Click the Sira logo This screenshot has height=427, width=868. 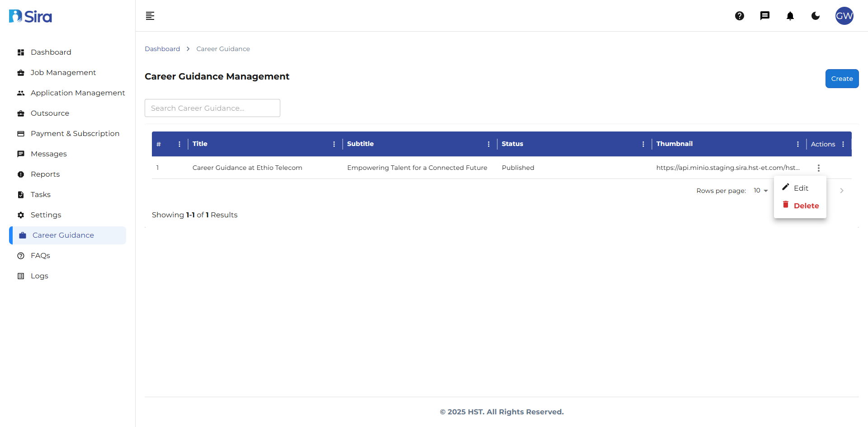[30, 16]
